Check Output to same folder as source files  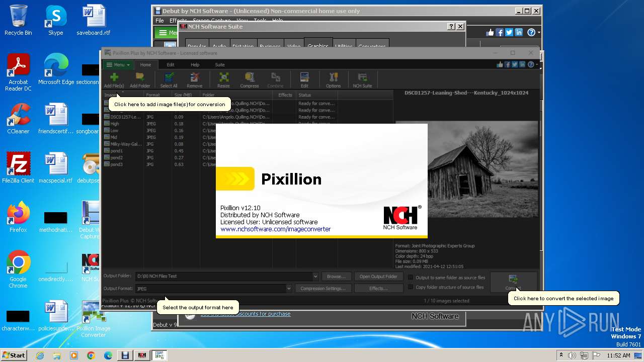(411, 278)
